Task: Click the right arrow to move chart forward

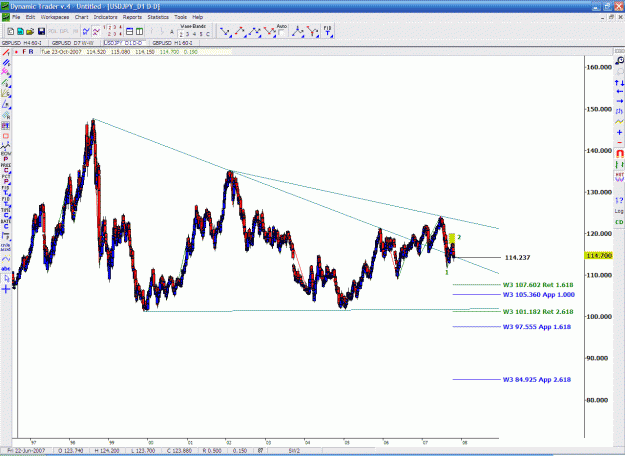Action: click(x=619, y=101)
